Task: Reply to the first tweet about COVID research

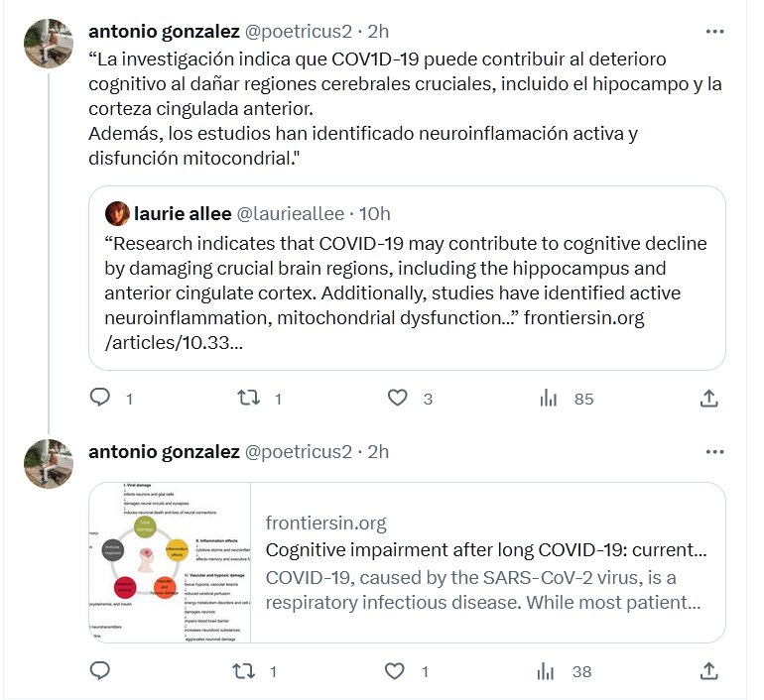Action: (100, 398)
